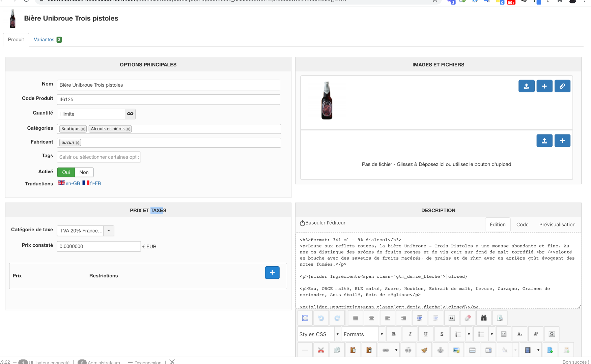This screenshot has width=591, height=364.
Task: Remove link with the unlink icon
Action: [x=408, y=350]
